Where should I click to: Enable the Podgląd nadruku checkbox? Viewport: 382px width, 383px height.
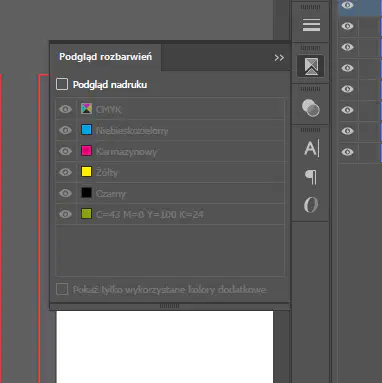(x=62, y=84)
